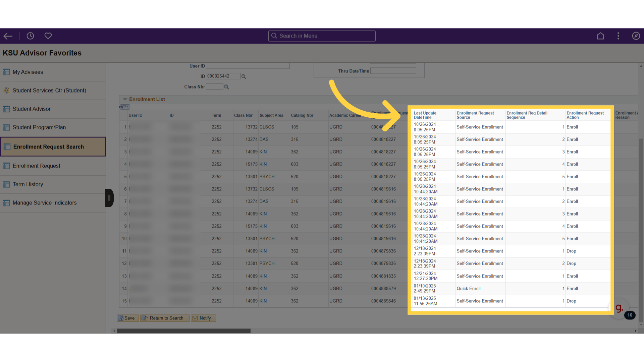
Task: Click the Thru DateTime field
Action: (393, 71)
